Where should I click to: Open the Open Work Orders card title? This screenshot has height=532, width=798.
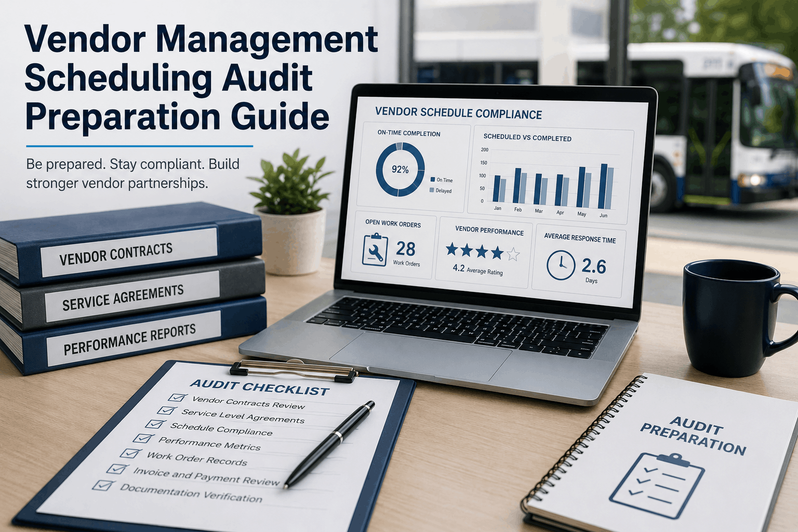[x=393, y=223]
